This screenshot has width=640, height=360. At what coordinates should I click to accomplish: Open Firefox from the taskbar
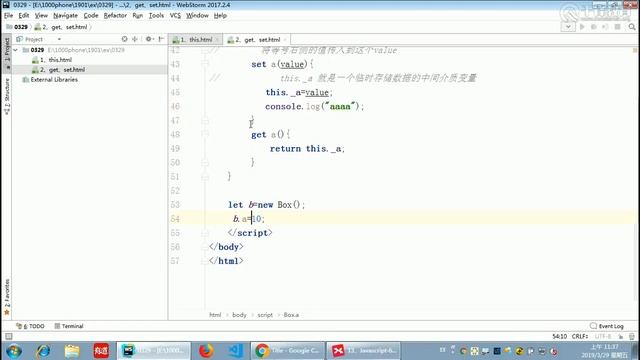coord(206,351)
